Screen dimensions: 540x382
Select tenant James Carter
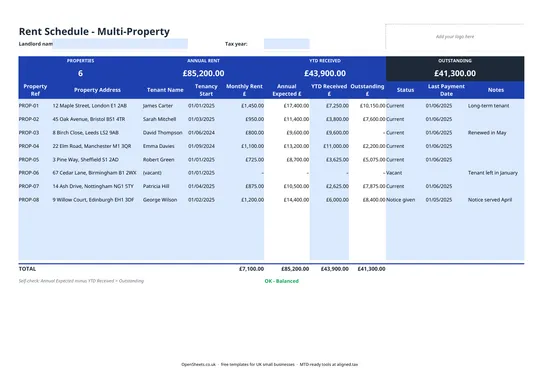[x=158, y=106]
